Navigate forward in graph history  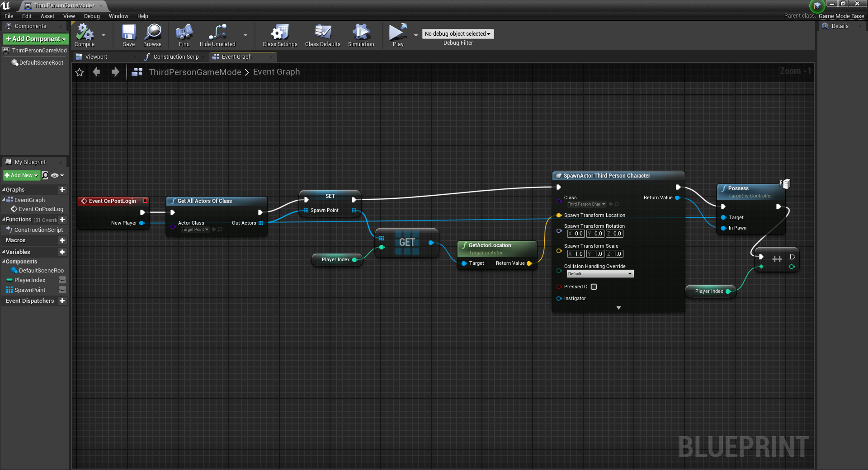(x=115, y=72)
